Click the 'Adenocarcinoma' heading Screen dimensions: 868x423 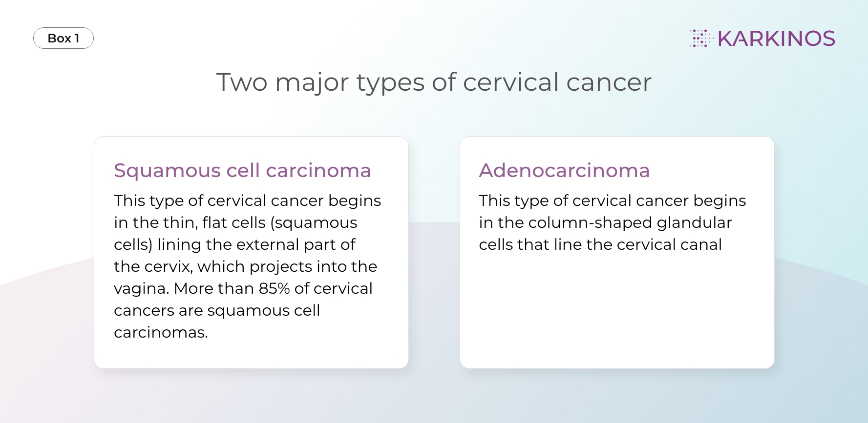(x=564, y=170)
